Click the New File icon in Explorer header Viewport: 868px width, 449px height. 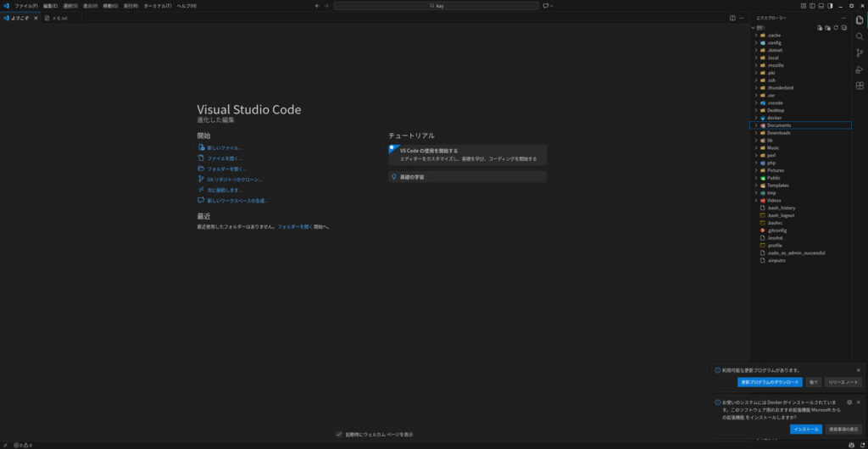pos(820,28)
